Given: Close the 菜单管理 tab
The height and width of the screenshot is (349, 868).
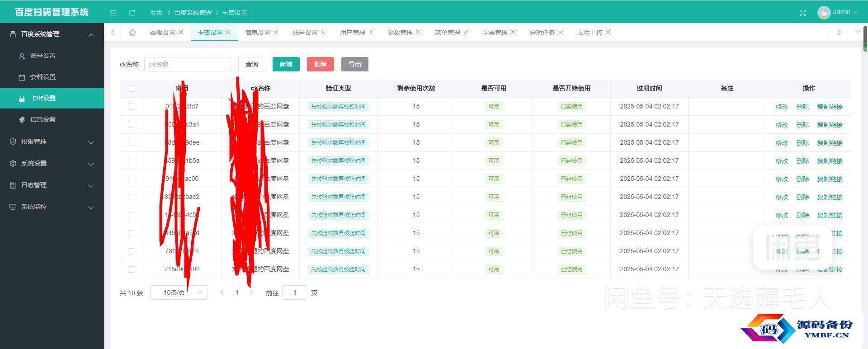Looking at the screenshot, I should tap(466, 32).
